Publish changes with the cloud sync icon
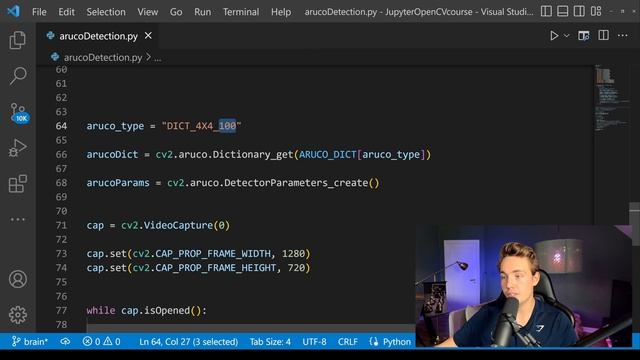 click(65, 341)
